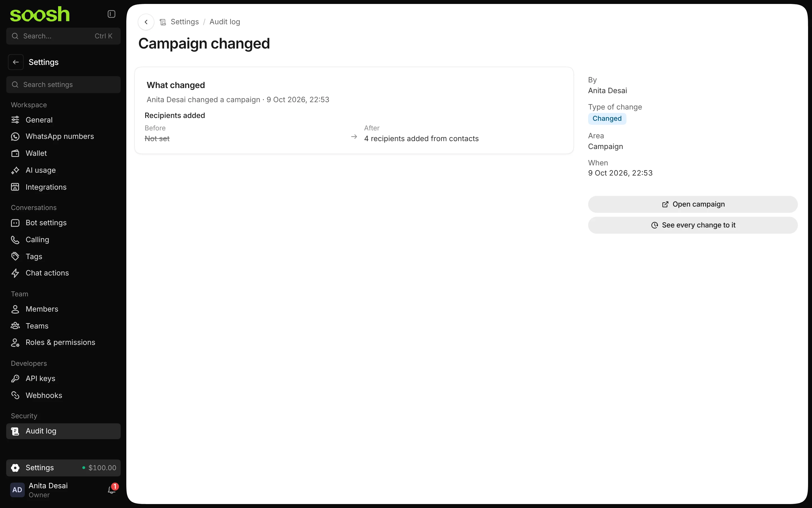812x508 pixels.
Task: Click the breadcrumb back chevron button
Action: click(x=146, y=22)
